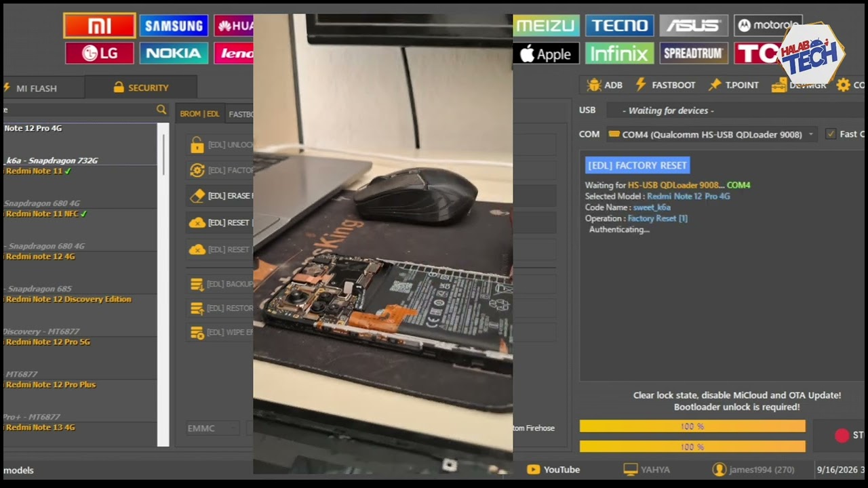
Task: Open the FASTBOOT tool
Action: (665, 85)
